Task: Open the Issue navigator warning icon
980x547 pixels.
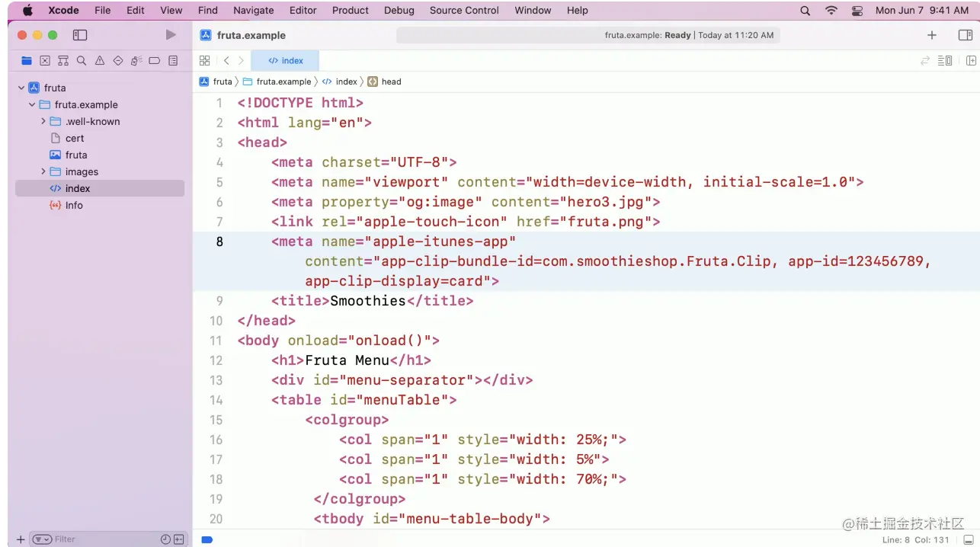Action: 100,61
